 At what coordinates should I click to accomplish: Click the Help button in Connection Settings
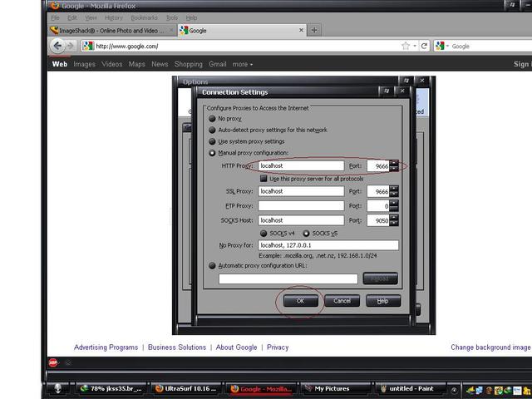[383, 301]
